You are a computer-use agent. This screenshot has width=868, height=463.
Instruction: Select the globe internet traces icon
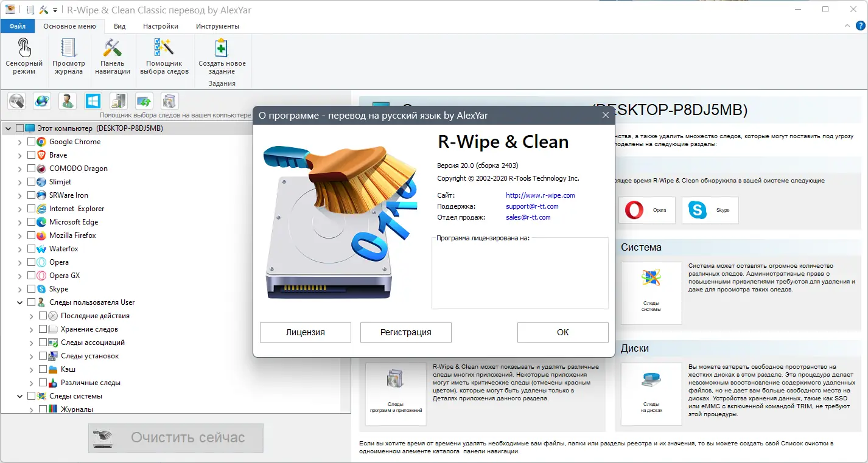point(41,100)
